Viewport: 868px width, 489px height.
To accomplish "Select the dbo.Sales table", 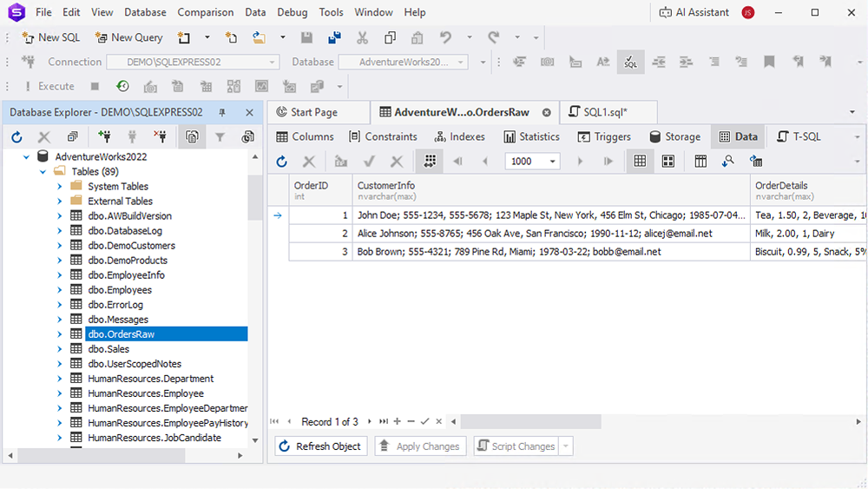I will point(108,349).
